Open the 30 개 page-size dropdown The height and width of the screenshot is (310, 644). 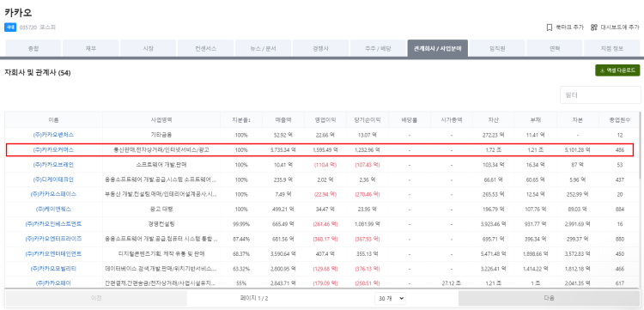(390, 299)
